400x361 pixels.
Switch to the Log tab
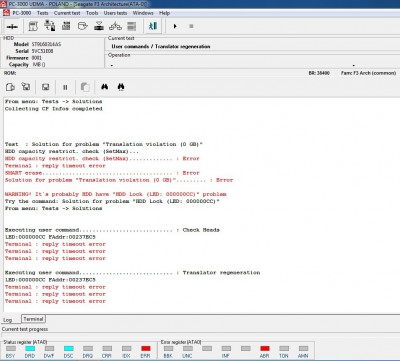click(x=8, y=320)
